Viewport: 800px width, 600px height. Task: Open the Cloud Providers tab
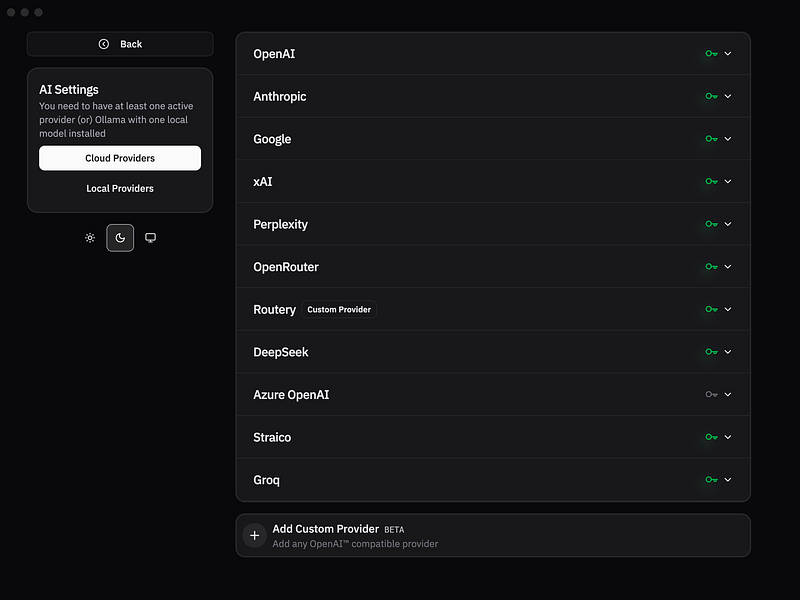pyautogui.click(x=120, y=158)
